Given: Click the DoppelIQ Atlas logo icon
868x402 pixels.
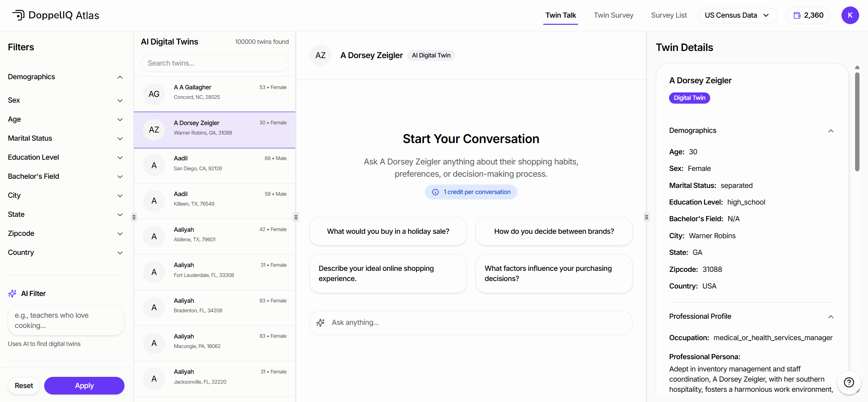Looking at the screenshot, I should click(18, 15).
